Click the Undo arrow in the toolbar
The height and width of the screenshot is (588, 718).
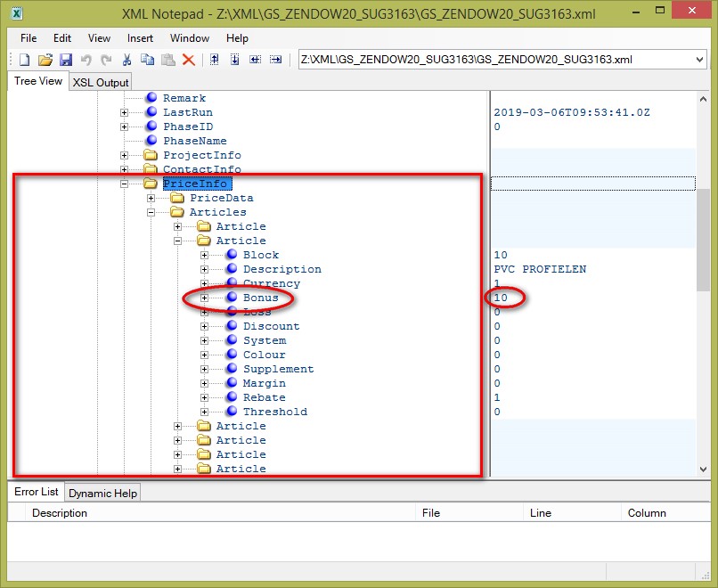(x=86, y=60)
